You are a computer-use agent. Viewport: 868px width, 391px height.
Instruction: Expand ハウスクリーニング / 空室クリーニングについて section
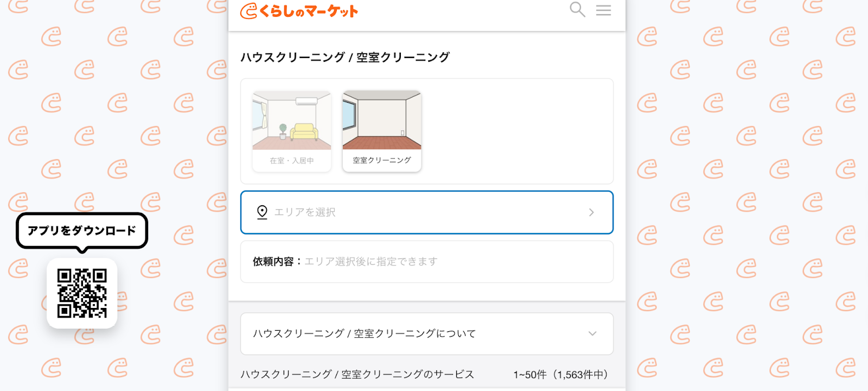(427, 333)
